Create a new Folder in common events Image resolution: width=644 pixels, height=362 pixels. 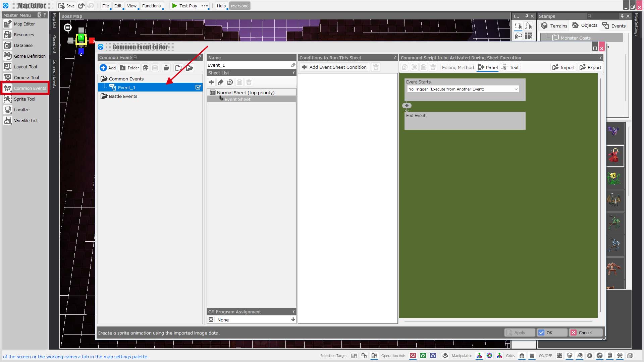click(129, 68)
